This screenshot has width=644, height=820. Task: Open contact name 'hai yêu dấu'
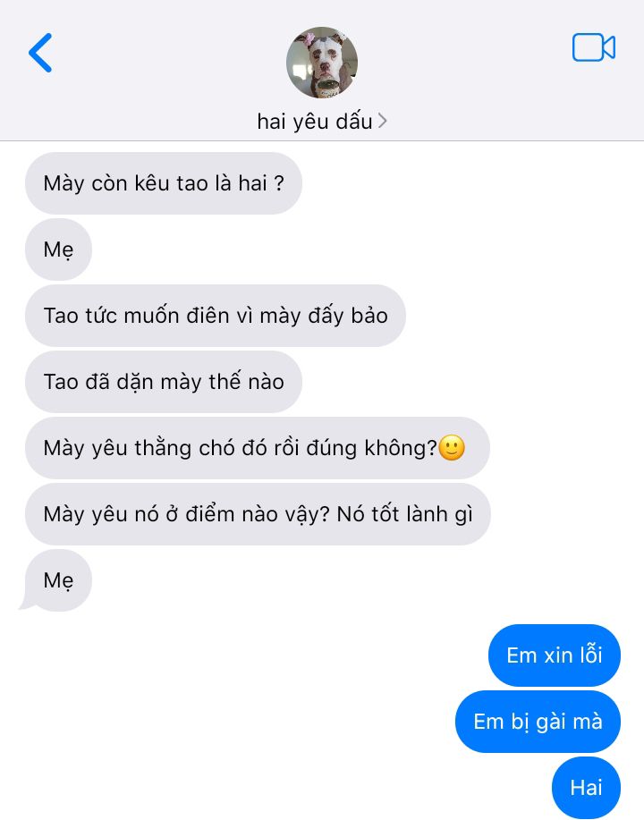coord(315,122)
